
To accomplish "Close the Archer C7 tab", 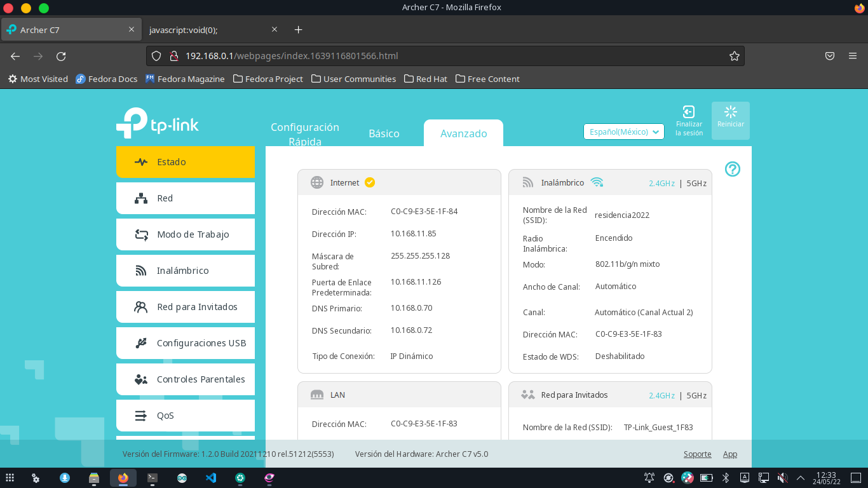I will [x=132, y=29].
